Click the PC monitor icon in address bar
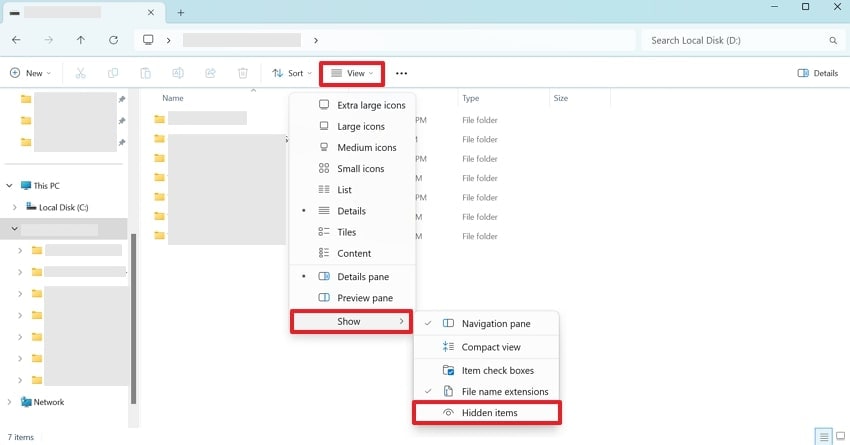Image resolution: width=850 pixels, height=445 pixels. pos(148,40)
